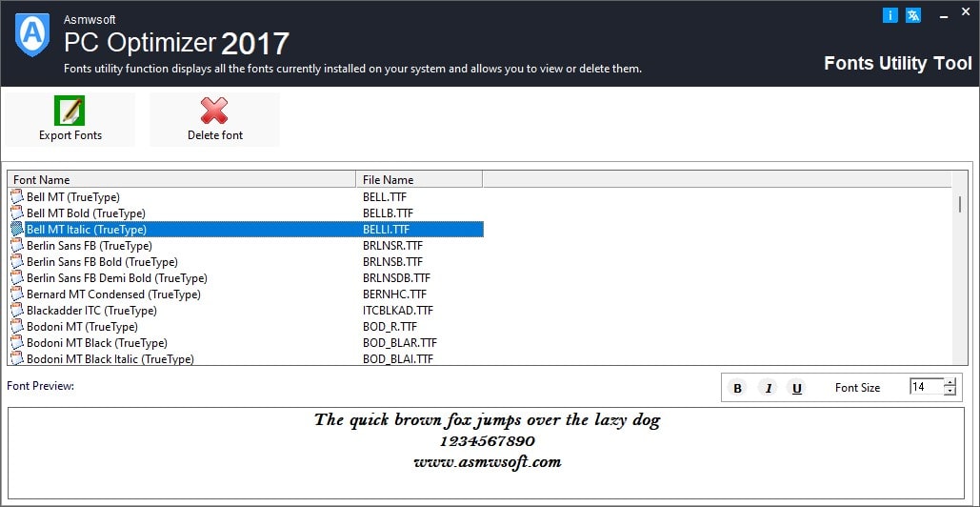Click the BELL.TTF file name

click(x=385, y=197)
